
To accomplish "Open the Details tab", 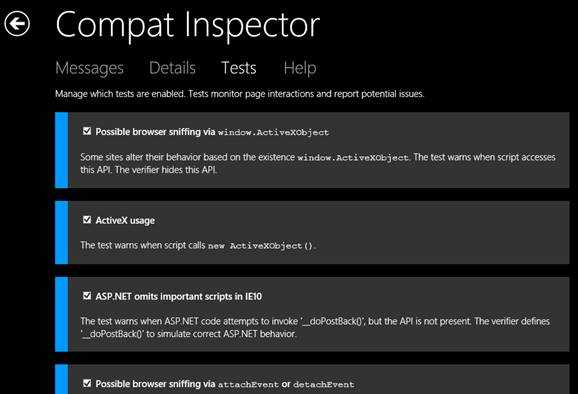I will [x=172, y=68].
